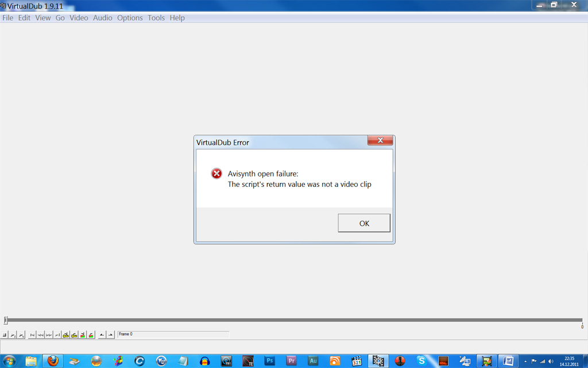Viewport: 588px width, 368px height.
Task: Jump to start of video
Action: click(x=32, y=335)
